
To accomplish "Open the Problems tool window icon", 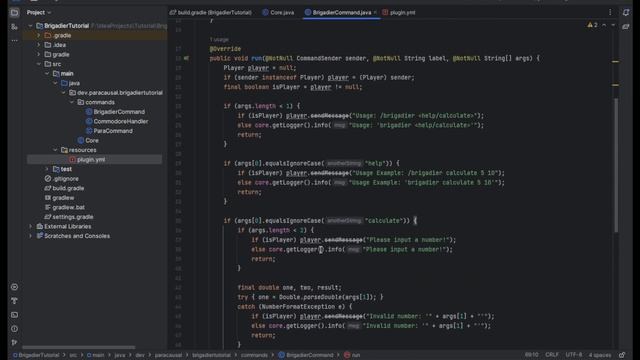I will pos(14,329).
